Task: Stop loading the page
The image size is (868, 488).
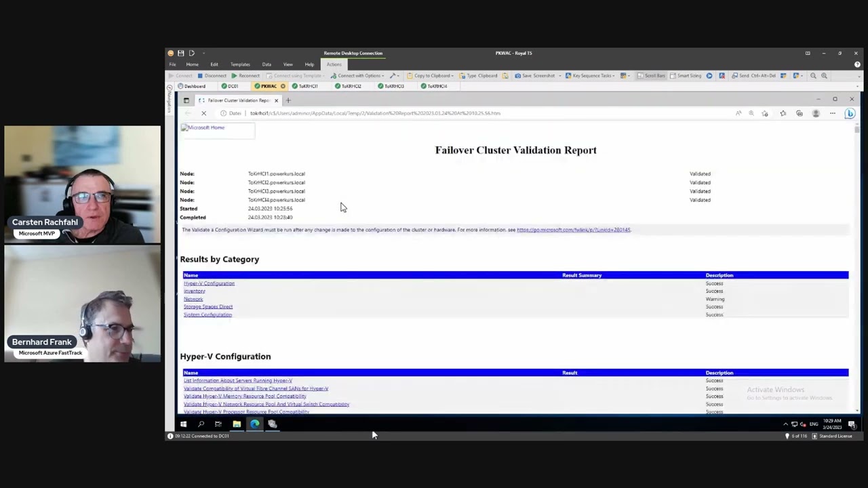Action: pos(203,113)
